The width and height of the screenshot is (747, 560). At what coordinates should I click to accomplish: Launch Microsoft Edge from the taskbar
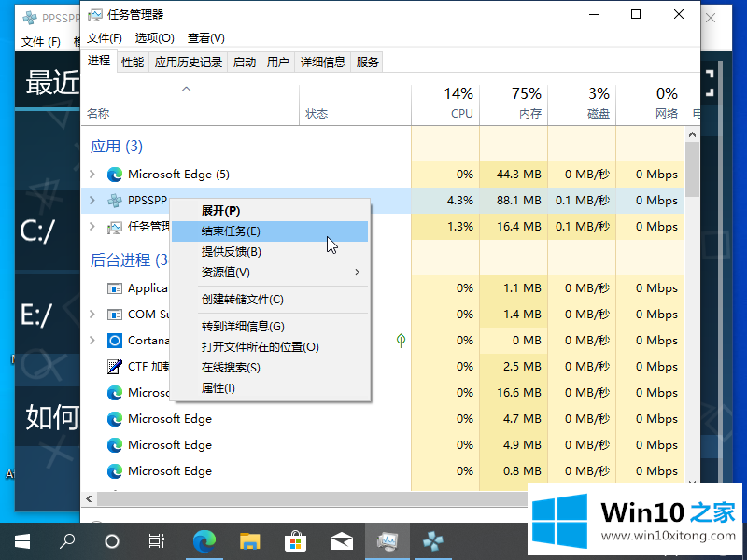coord(204,541)
